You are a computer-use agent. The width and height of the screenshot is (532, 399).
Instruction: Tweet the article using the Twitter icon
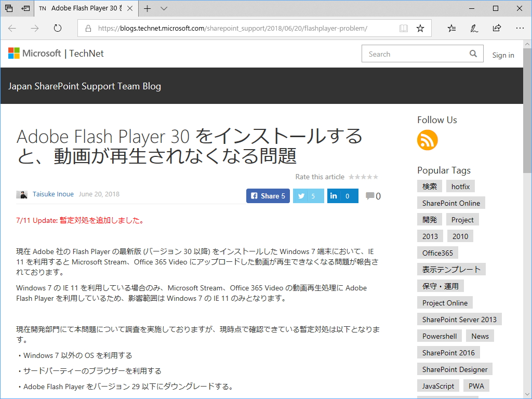click(x=308, y=196)
